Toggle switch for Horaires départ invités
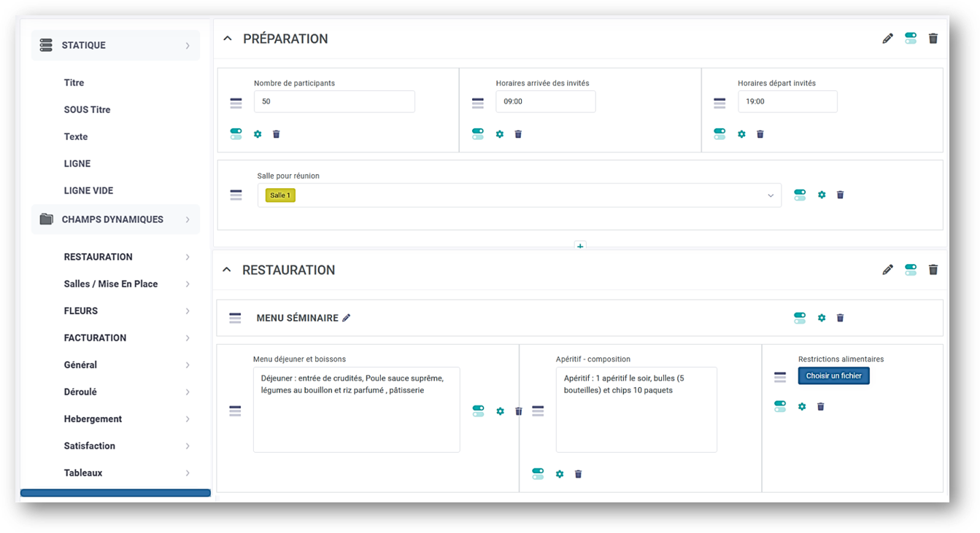The image size is (980, 533). click(x=719, y=134)
